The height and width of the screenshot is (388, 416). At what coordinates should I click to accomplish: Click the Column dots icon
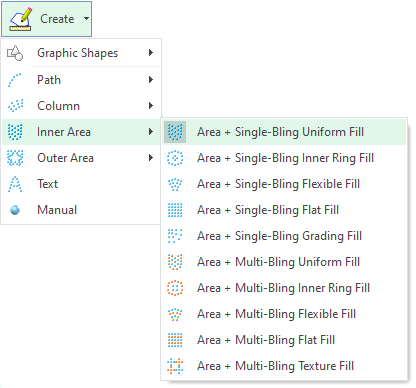(x=15, y=106)
